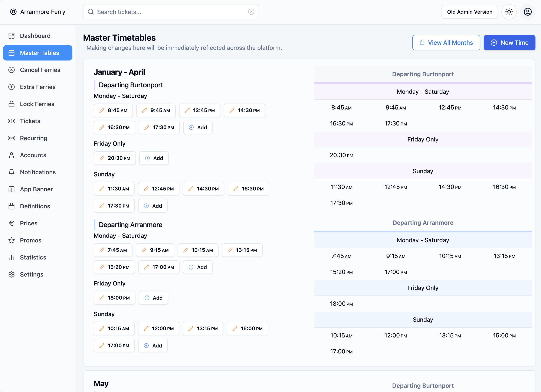Click the pencil icon on Arranmore 15:20 PM

click(x=102, y=267)
